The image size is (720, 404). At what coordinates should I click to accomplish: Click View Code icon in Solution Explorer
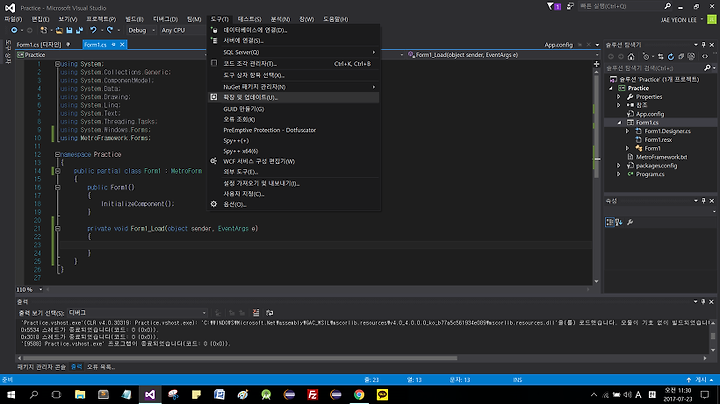(705, 56)
